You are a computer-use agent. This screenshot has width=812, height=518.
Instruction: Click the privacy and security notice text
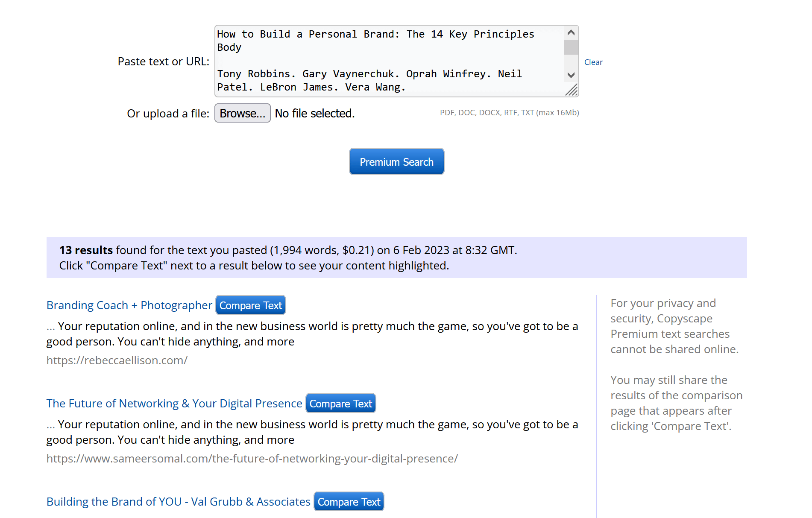click(x=674, y=326)
